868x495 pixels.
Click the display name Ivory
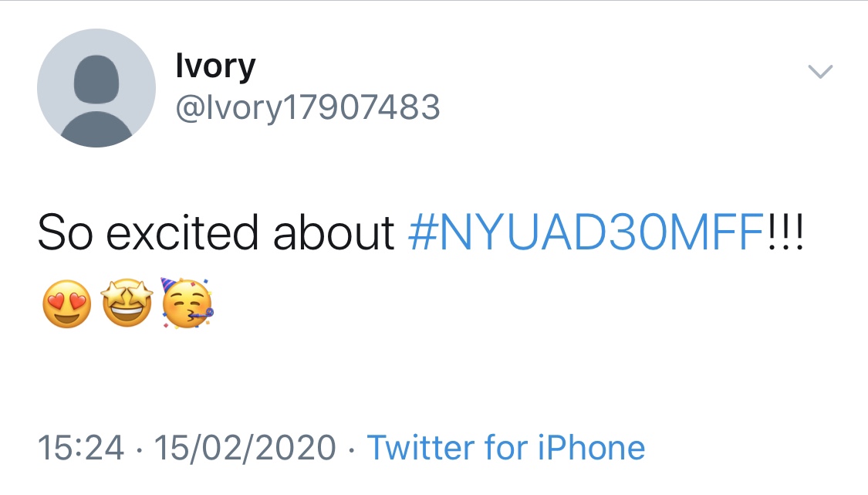pos(215,66)
